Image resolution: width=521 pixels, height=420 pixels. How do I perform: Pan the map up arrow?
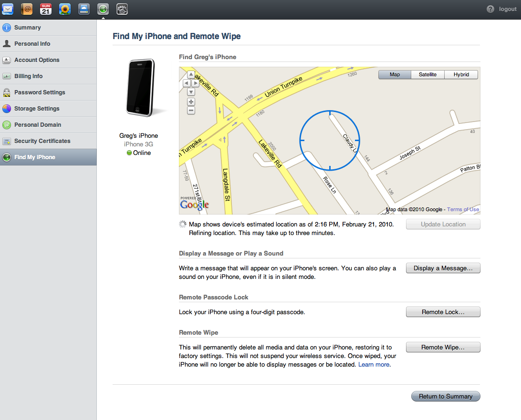pos(191,74)
